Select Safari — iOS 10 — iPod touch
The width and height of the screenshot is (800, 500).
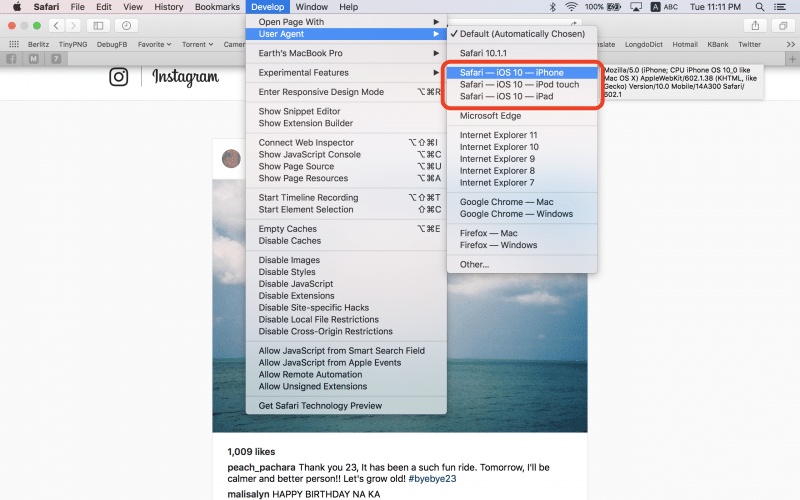point(522,85)
